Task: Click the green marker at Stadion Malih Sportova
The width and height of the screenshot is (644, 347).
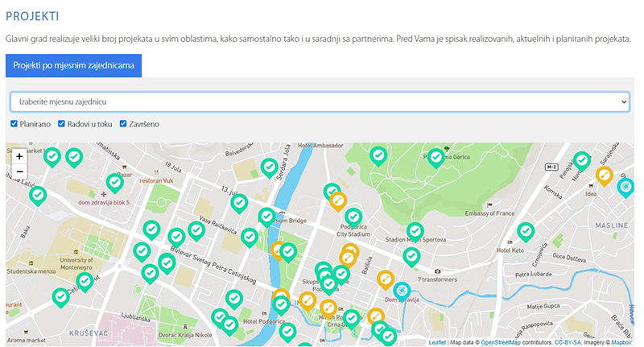Action: pyautogui.click(x=415, y=231)
